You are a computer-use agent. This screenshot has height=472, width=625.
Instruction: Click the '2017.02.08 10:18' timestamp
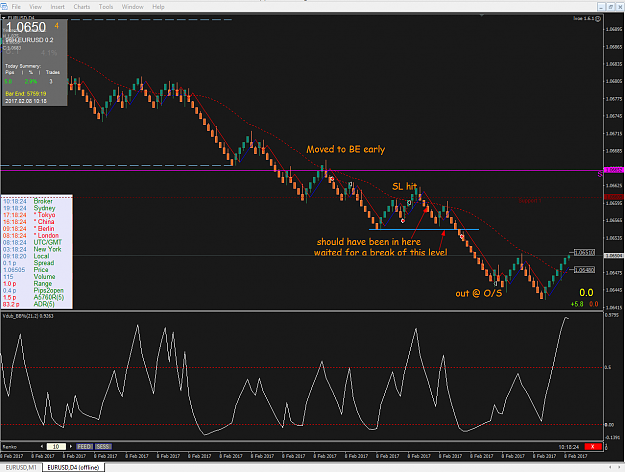[26, 101]
